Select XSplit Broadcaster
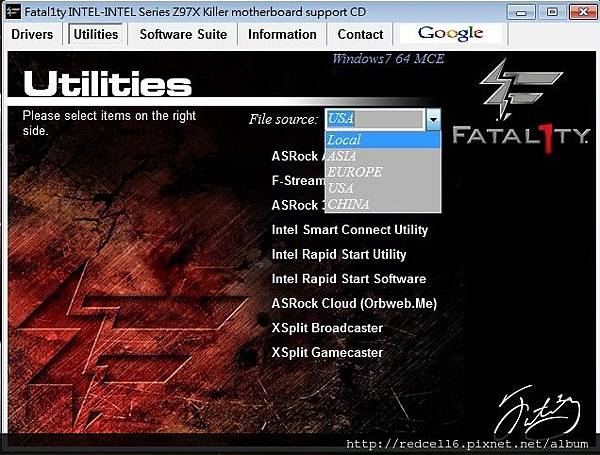The height and width of the screenshot is (455, 600). click(327, 328)
